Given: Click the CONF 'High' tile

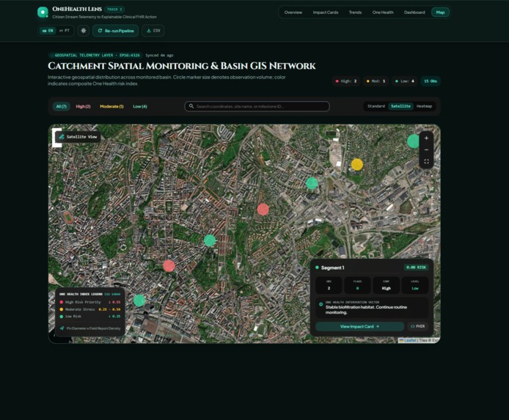Looking at the screenshot, I should click(386, 285).
